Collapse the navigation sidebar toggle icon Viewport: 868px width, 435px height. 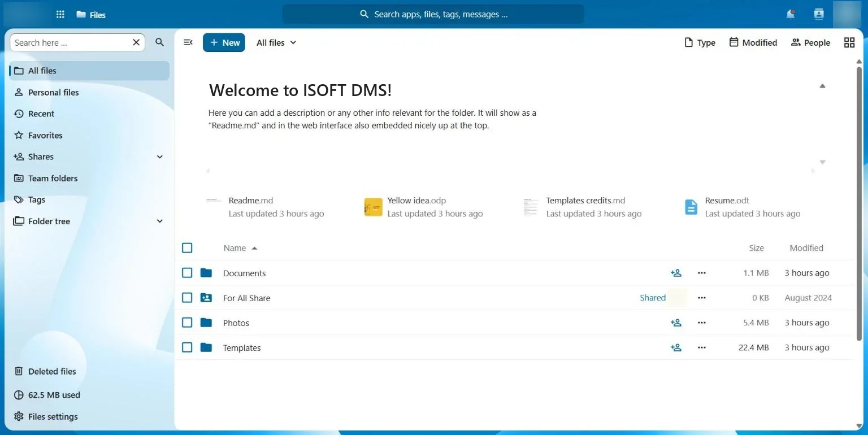[188, 42]
